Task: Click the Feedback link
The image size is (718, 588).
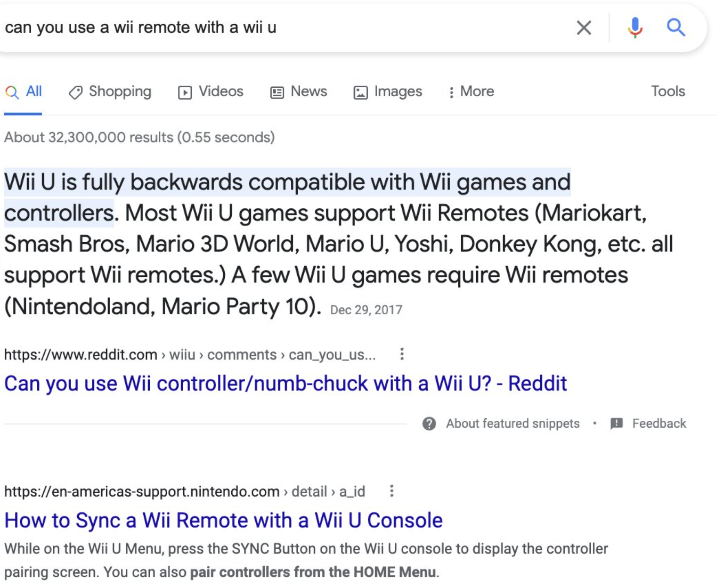Action: 659,423
